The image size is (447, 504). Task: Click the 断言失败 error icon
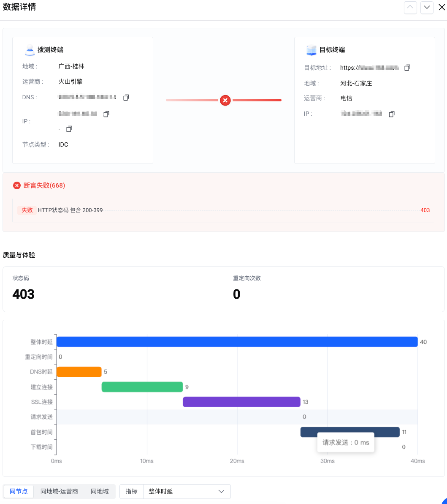pyautogui.click(x=17, y=185)
